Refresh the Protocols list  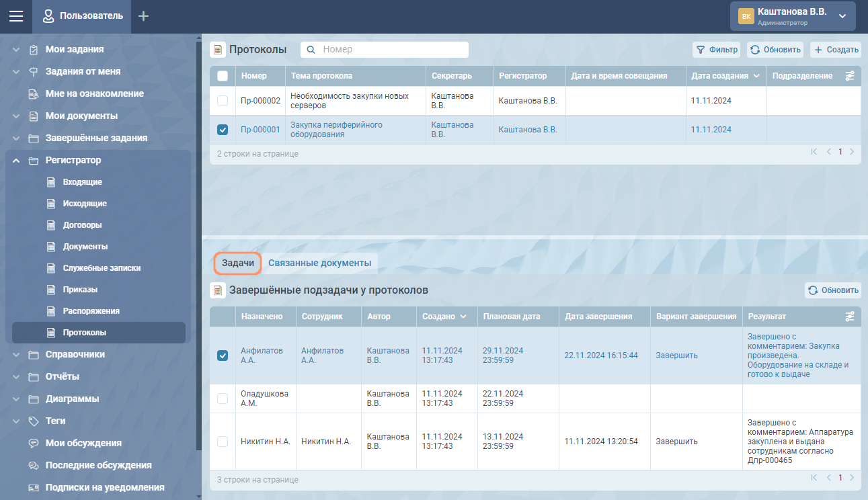[x=775, y=50]
